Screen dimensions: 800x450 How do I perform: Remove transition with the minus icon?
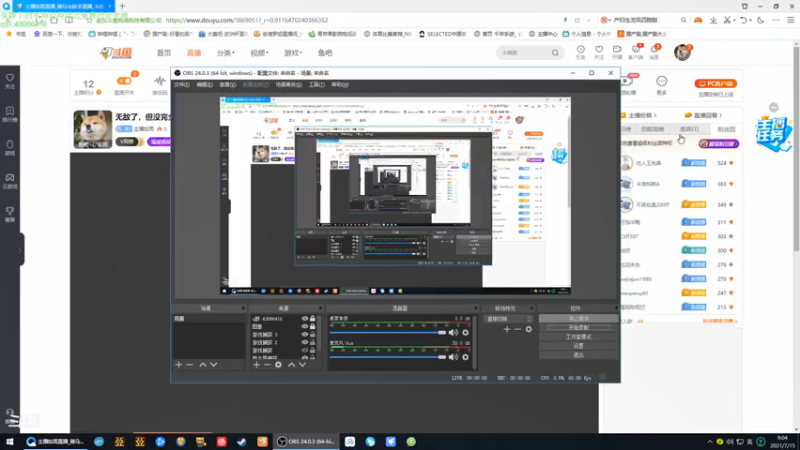518,330
